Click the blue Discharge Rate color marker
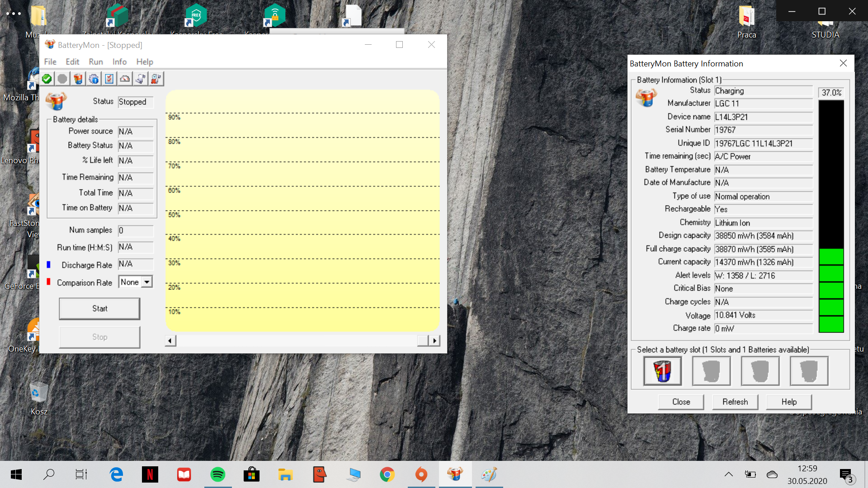 coord(48,264)
